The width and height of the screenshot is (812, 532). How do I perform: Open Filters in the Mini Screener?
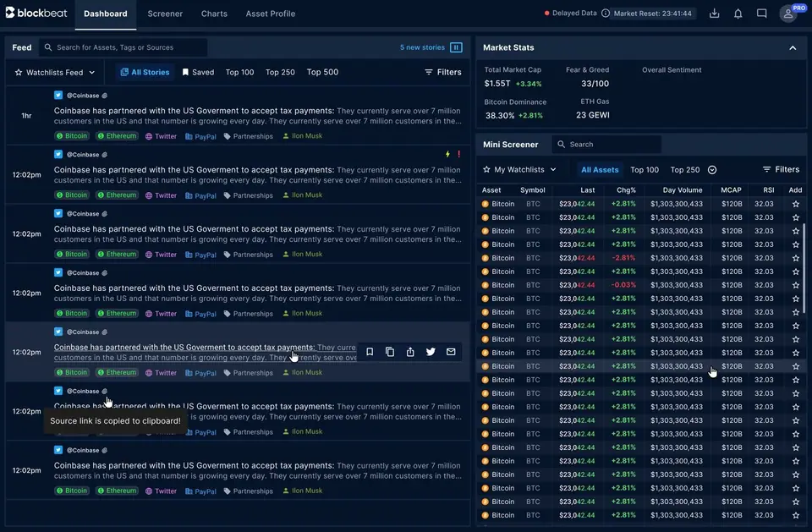click(781, 169)
